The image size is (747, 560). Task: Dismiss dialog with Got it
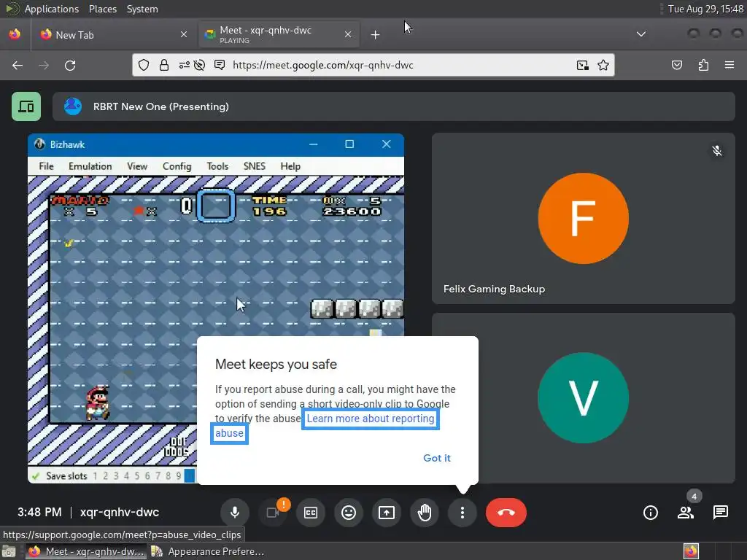tap(437, 458)
